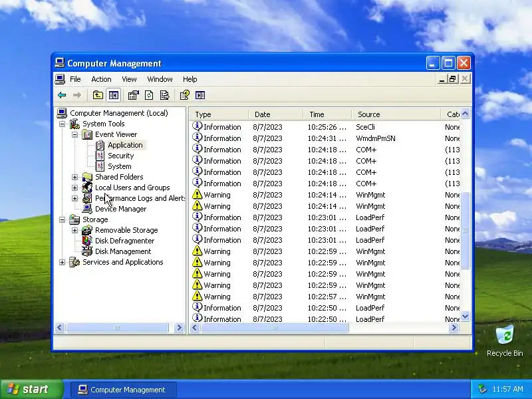Click the Computer Management taskbar button
This screenshot has height=399, width=532.
point(123,390)
